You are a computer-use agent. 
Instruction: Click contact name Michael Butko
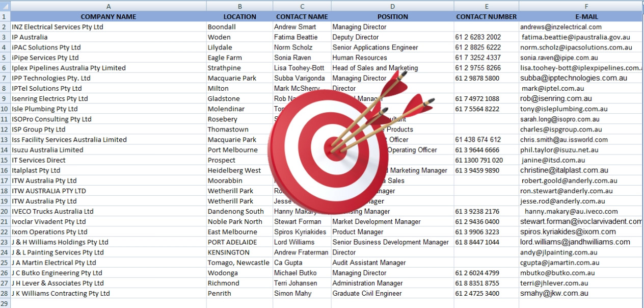coord(302,273)
